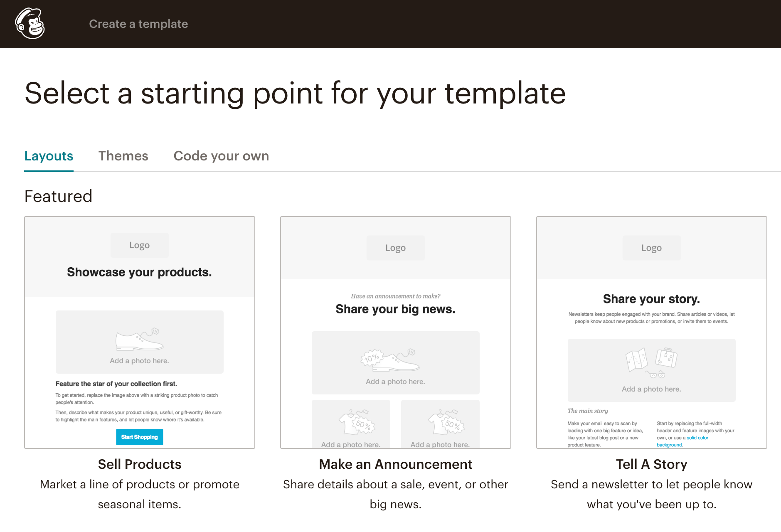781x532 pixels.
Task: Click the map and suitcase icon
Action: point(651,362)
